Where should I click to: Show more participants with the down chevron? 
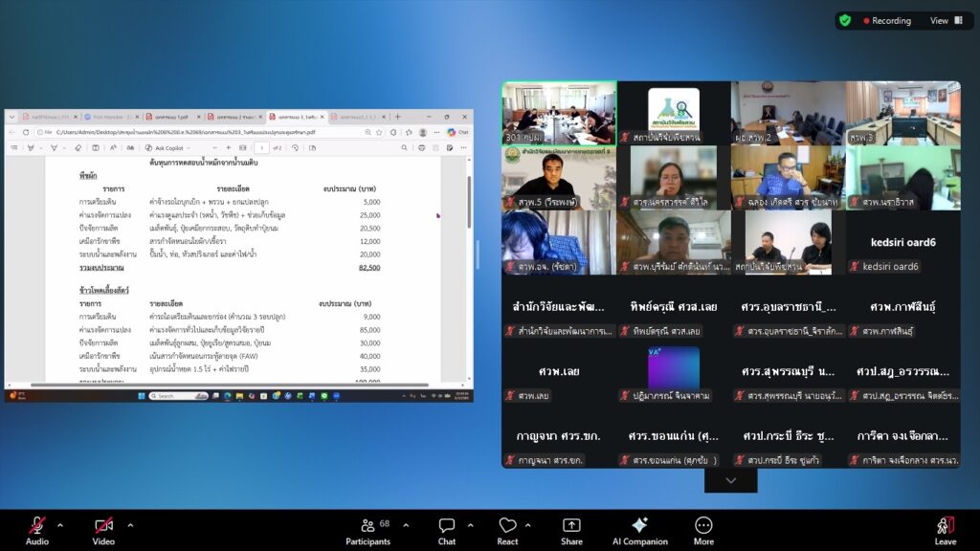[731, 480]
